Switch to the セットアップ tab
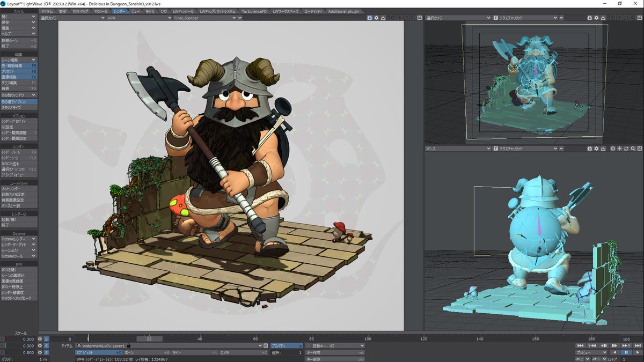This screenshot has width=644, height=362. [80, 11]
